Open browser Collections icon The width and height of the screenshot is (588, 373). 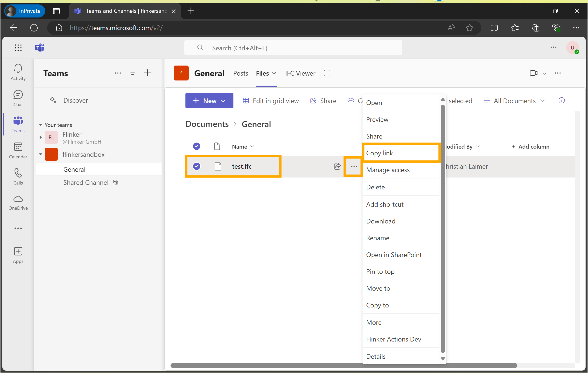click(x=535, y=28)
